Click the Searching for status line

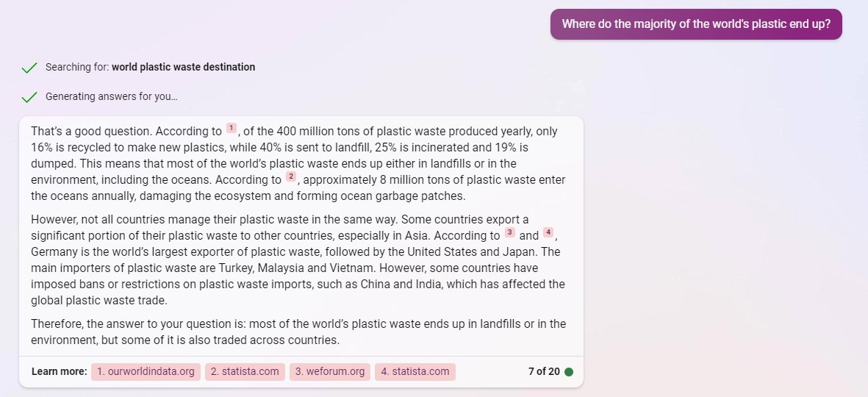[x=150, y=67]
